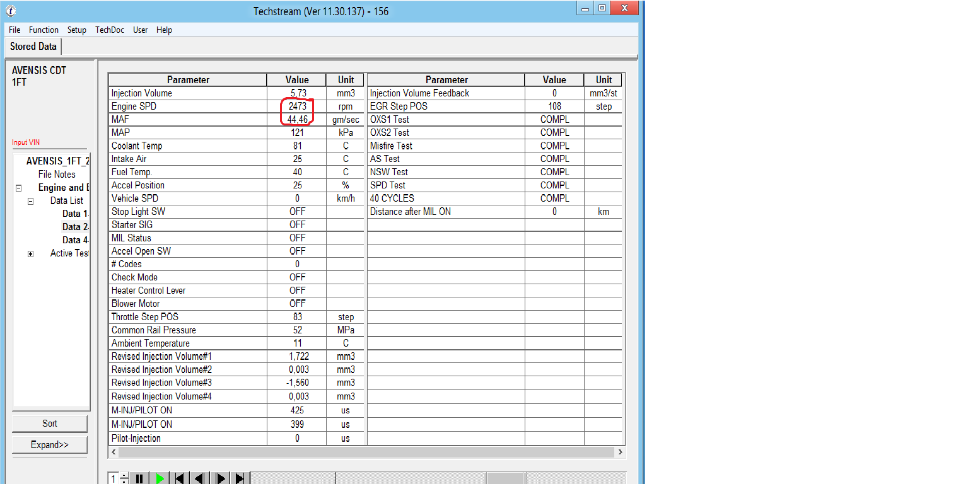Switch to the Stored Data tab
Image resolution: width=980 pixels, height=484 pixels.
tap(33, 47)
